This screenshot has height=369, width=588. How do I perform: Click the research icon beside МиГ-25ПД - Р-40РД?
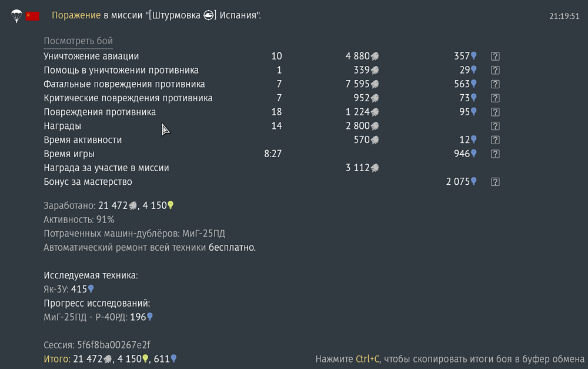[x=149, y=317]
